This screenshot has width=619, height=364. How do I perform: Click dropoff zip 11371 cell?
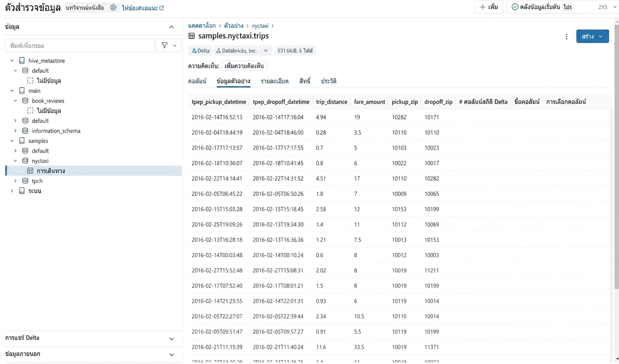[431, 347]
